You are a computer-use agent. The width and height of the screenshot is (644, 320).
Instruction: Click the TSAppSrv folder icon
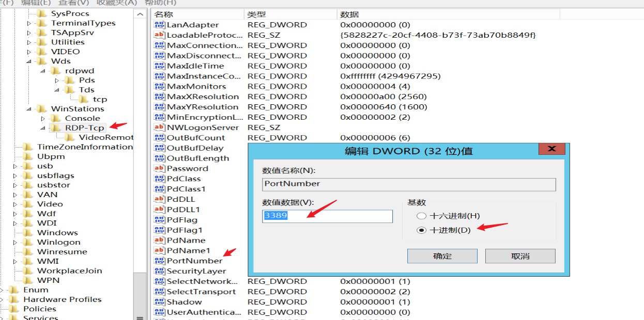(x=42, y=33)
